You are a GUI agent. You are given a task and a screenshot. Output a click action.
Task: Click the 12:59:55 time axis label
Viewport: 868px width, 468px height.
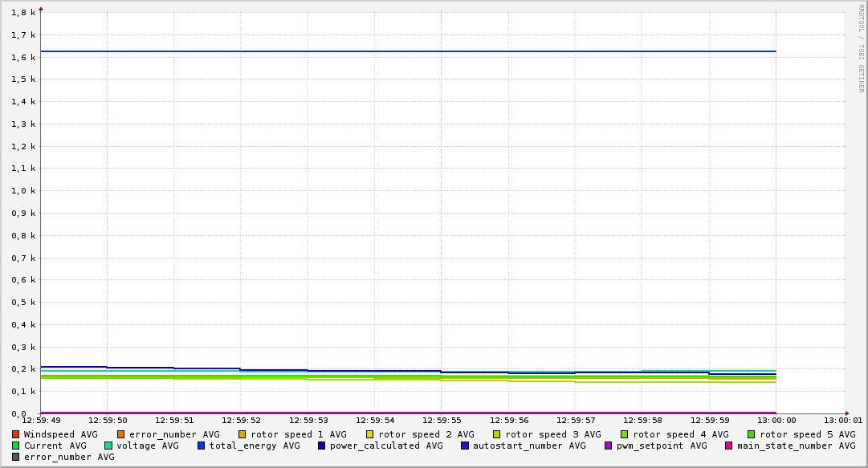point(441,420)
